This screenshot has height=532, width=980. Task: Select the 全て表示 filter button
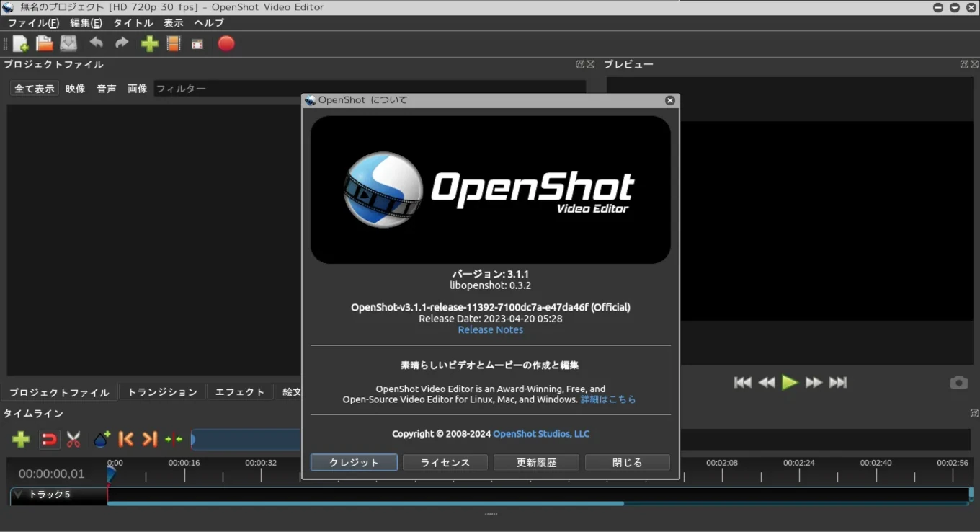[x=35, y=89]
